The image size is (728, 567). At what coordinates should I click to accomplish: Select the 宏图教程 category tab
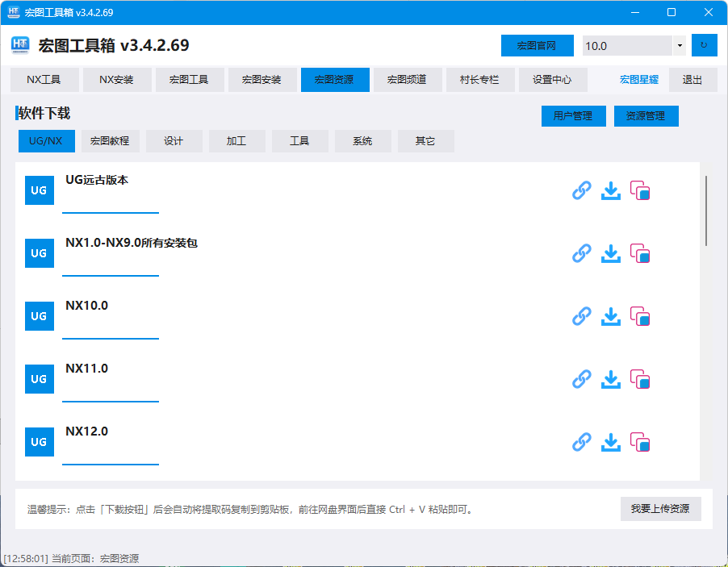(x=110, y=141)
